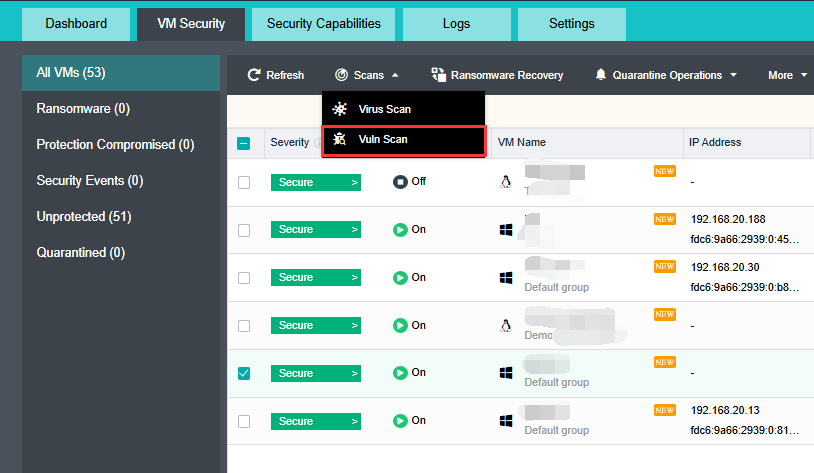Click the Ransomware Recovery icon
814x473 pixels.
click(x=438, y=75)
